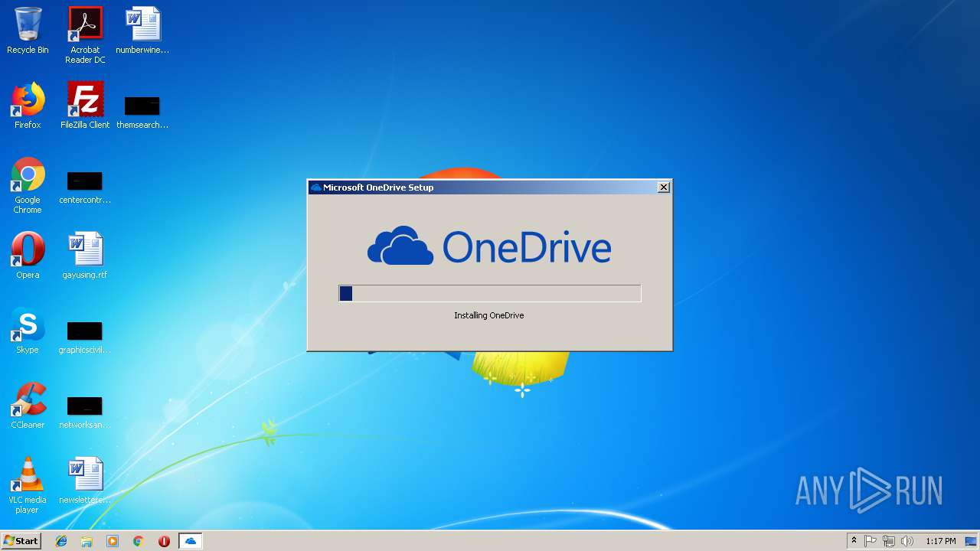Click the OneDrive installation progress bar
This screenshot has width=980, height=551.
coord(490,293)
